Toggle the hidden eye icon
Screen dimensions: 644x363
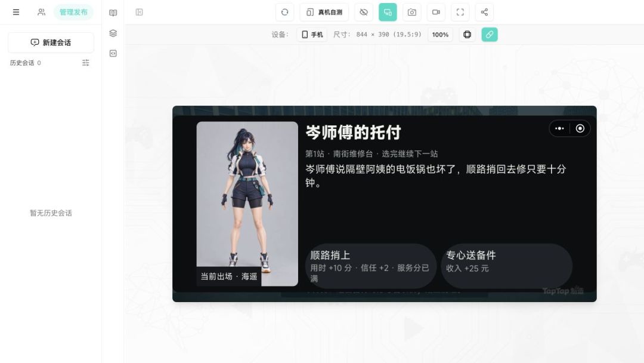364,13
